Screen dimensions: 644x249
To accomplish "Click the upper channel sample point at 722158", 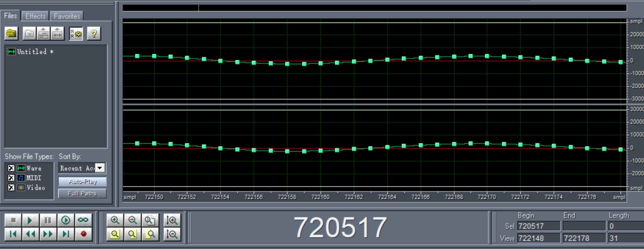I will pos(287,64).
